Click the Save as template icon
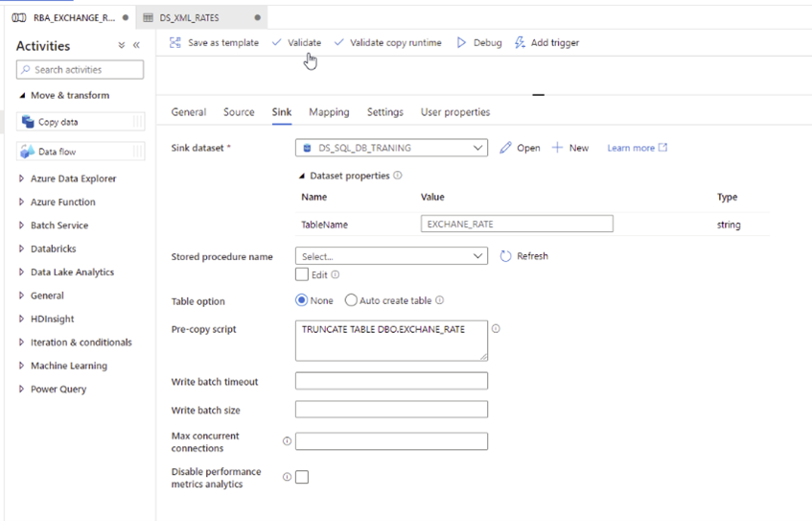The width and height of the screenshot is (812, 521). (x=175, y=43)
